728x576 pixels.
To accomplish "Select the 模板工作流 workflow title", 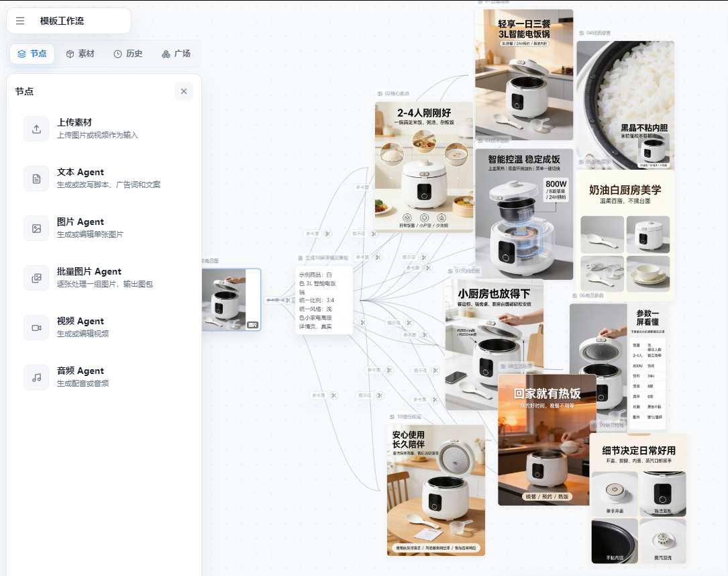I will [x=62, y=21].
